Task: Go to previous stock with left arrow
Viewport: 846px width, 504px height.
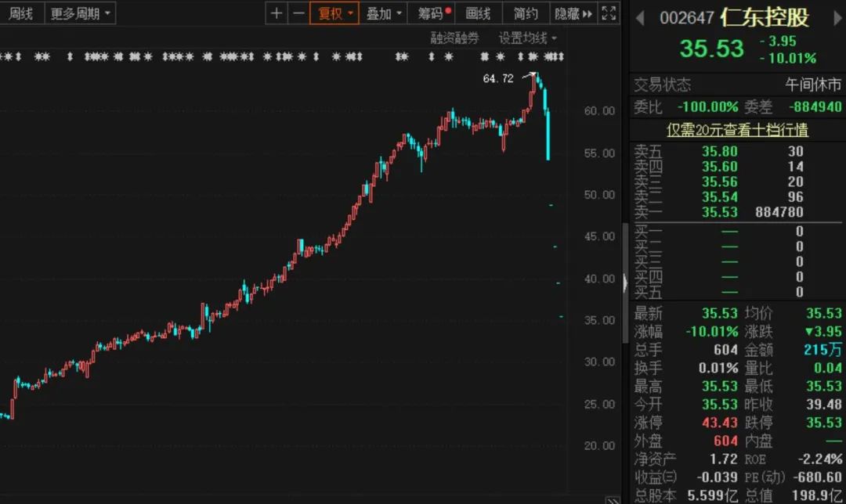Action: 639,17
